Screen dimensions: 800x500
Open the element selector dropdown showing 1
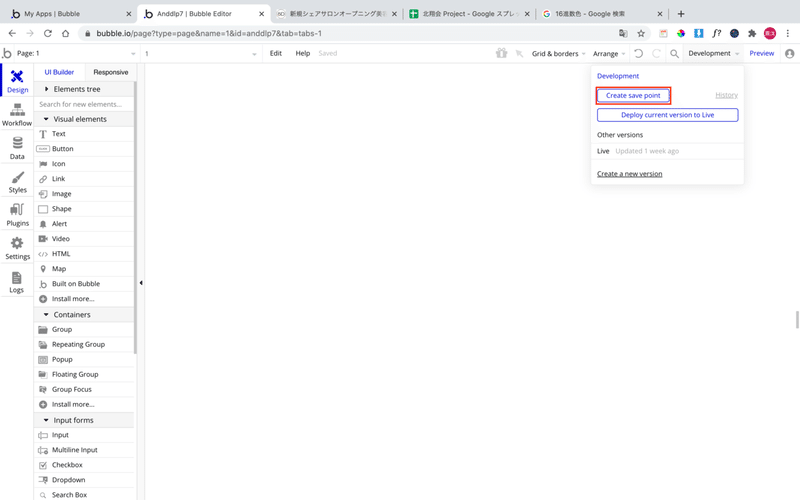[201, 54]
